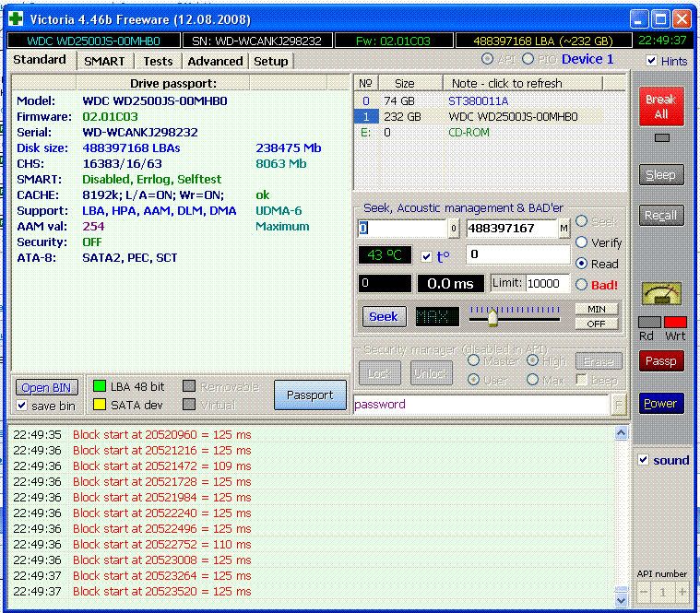
Task: Click the yellow SATA dev indicator
Action: [x=99, y=404]
